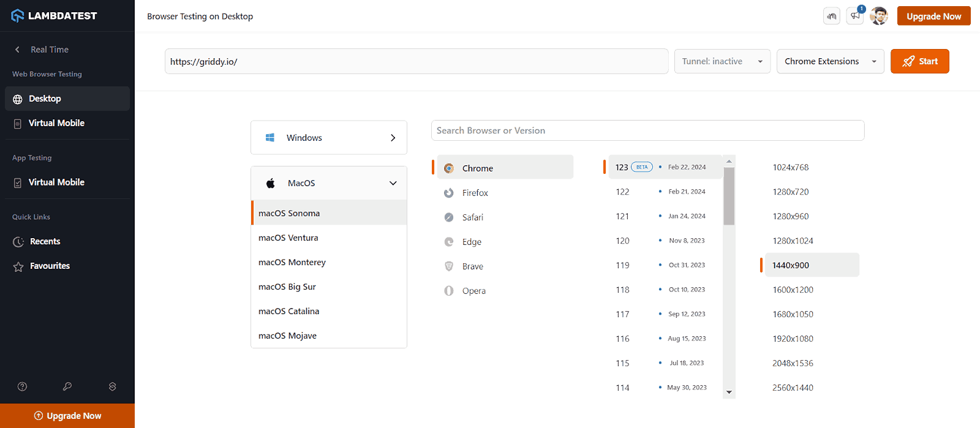980x428 pixels.
Task: Click the LambdaTest logo
Action: 54,16
